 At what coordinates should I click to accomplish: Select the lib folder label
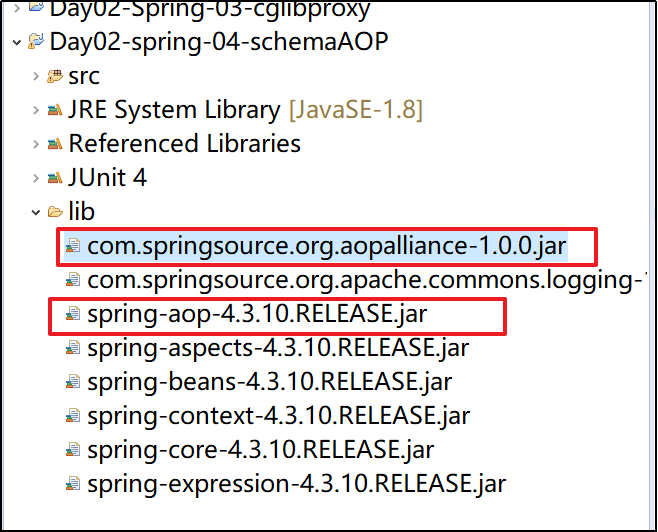[x=81, y=211]
